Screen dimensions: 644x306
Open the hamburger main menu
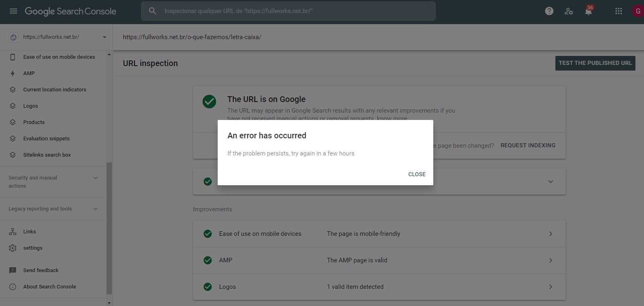[x=13, y=11]
